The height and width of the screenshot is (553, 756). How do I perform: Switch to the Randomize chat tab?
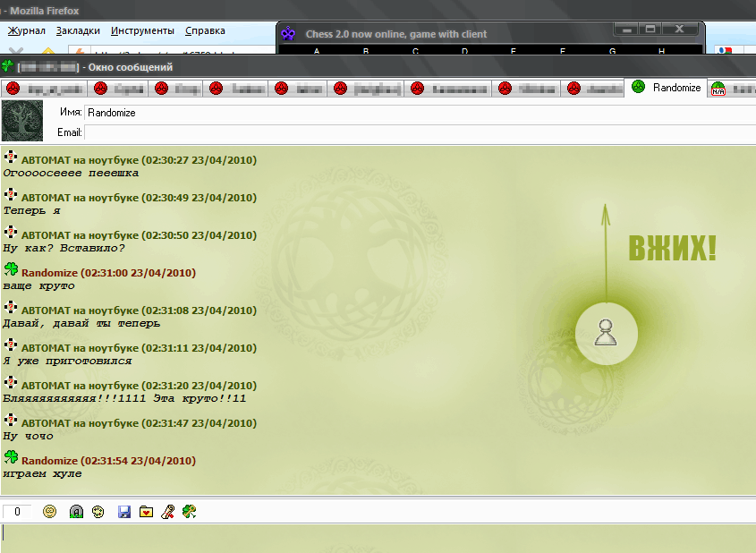point(667,88)
